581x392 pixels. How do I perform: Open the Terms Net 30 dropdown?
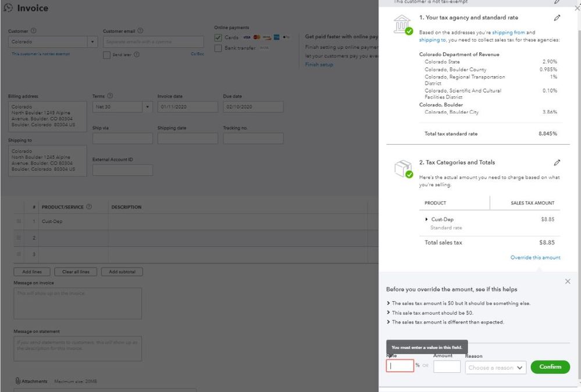[147, 106]
